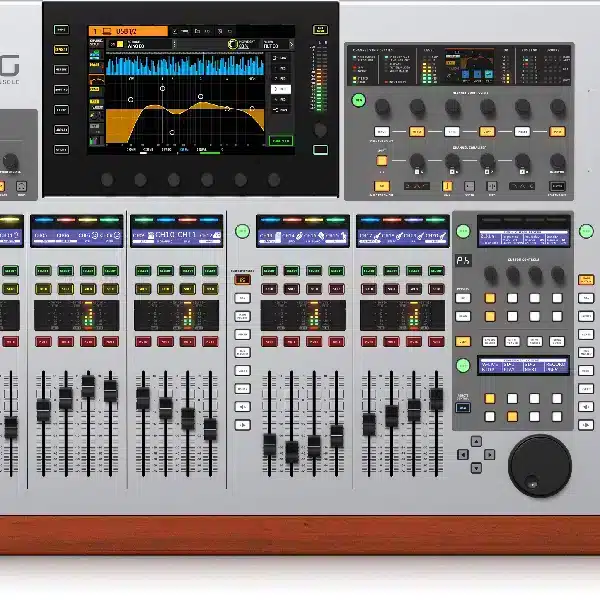The image size is (600, 600).
Task: Solo CH11 with its yellow button
Action: 188,289
